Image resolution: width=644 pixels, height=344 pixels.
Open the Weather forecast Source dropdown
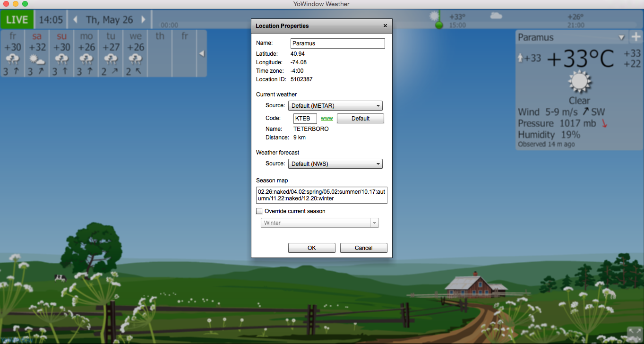(x=335, y=164)
